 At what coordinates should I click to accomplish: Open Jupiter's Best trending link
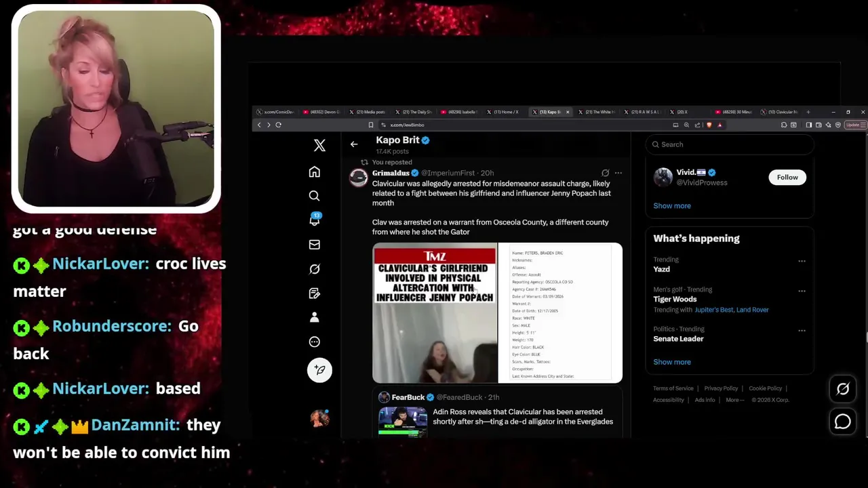(x=713, y=310)
